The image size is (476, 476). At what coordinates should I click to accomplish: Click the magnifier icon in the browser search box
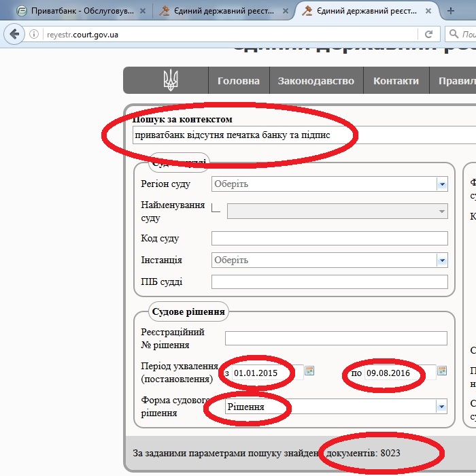[454, 34]
